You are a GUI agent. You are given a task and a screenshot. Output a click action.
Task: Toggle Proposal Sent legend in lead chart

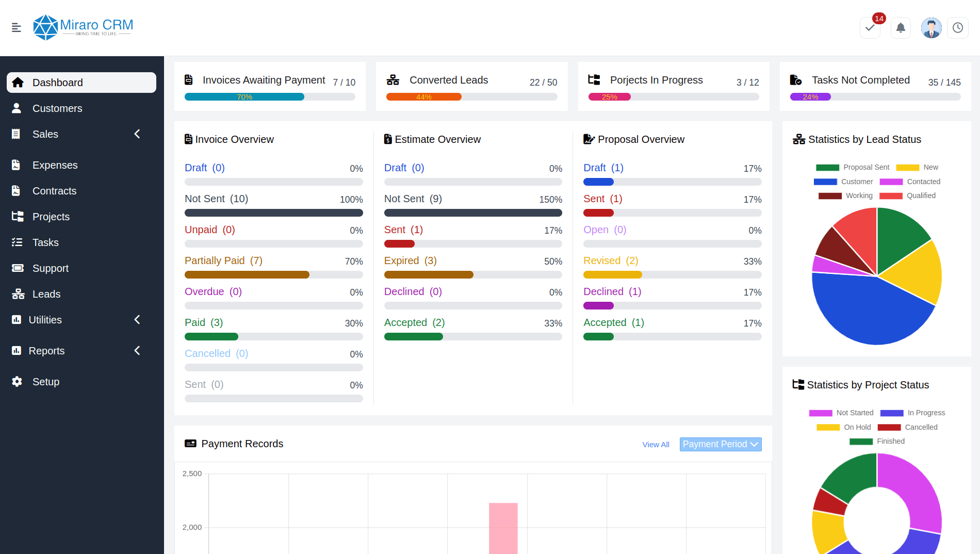point(853,167)
